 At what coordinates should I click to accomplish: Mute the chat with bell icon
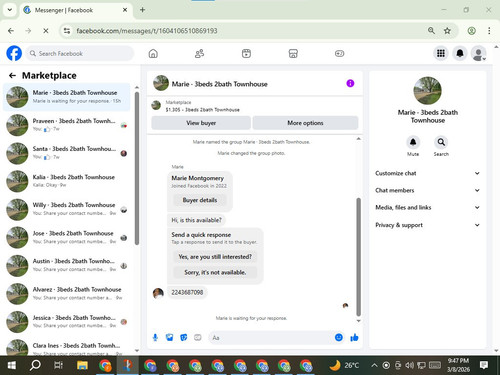click(x=413, y=142)
